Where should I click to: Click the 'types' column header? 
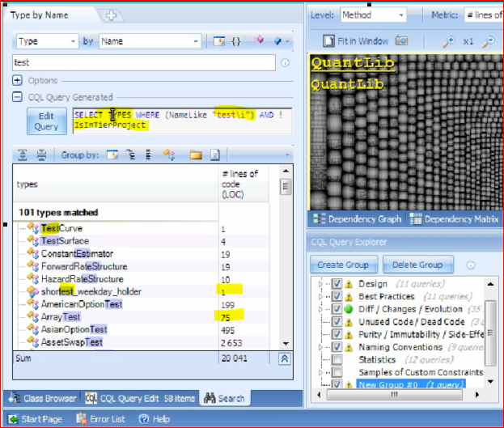tap(115, 184)
